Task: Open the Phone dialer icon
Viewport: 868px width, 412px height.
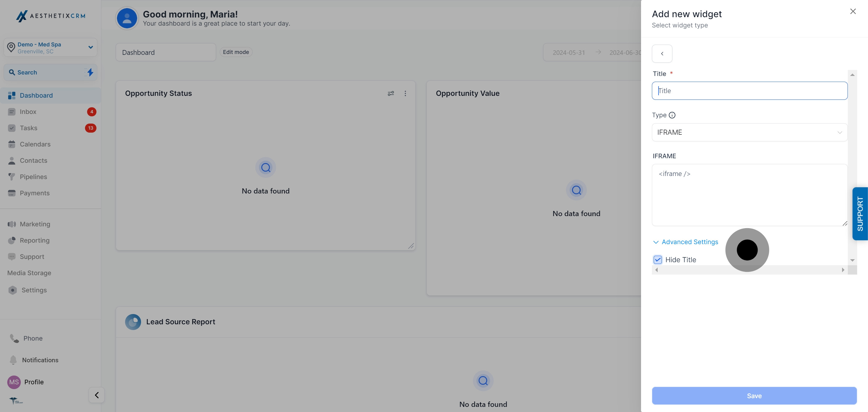Action: 14,338
